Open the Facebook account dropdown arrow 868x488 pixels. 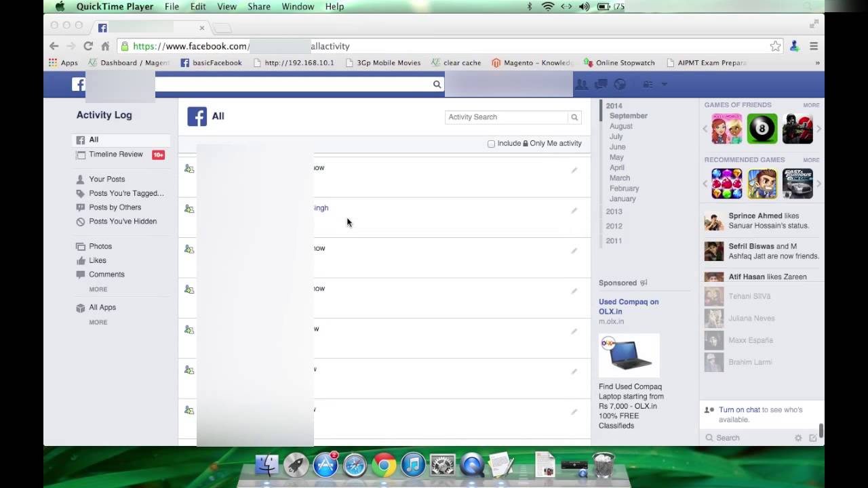tap(665, 84)
